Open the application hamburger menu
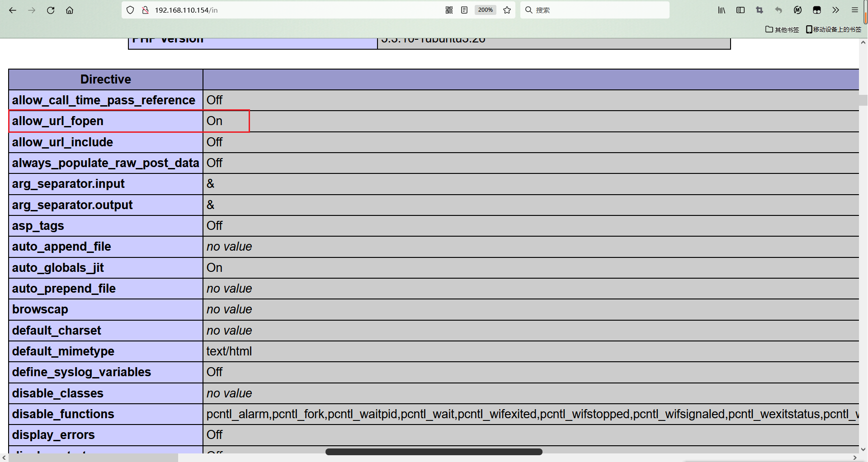The height and width of the screenshot is (462, 868). coord(854,10)
